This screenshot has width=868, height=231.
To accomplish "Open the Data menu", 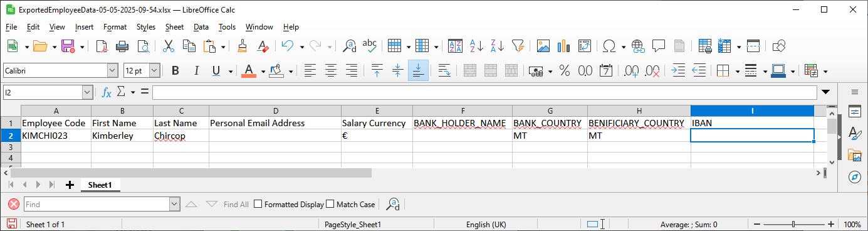I will pyautogui.click(x=201, y=27).
